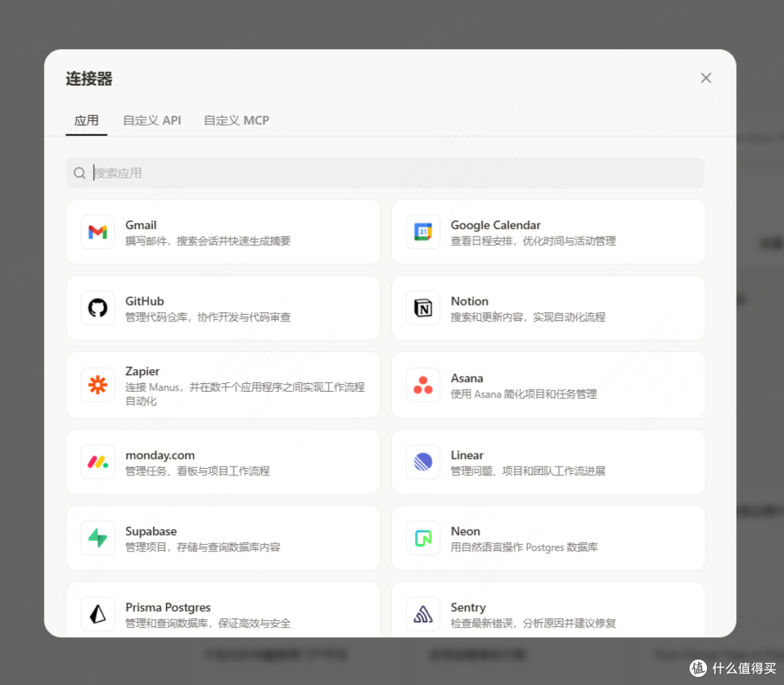Click the Linear logo icon
This screenshot has height=685, width=784.
click(x=423, y=462)
